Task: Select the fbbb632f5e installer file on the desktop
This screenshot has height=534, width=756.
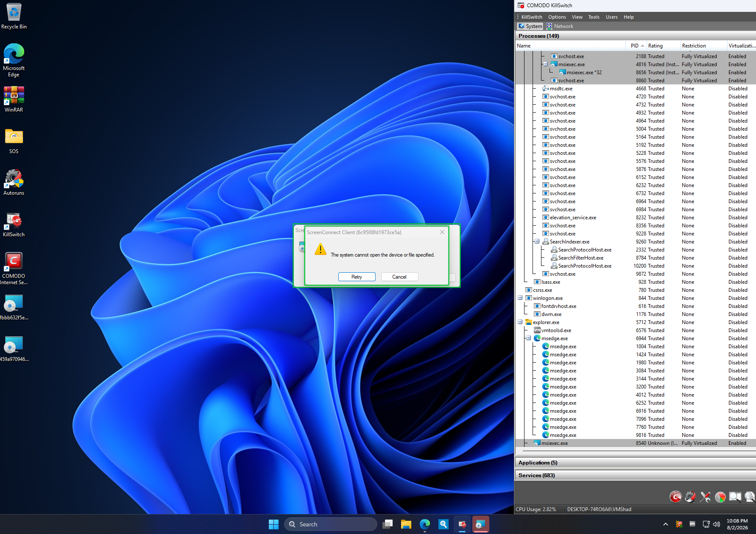Action: click(x=14, y=307)
